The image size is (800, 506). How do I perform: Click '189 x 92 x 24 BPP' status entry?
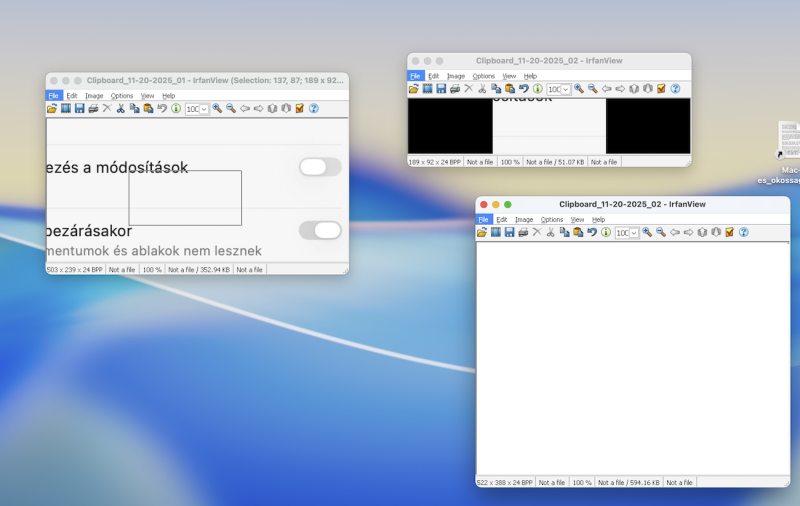(x=435, y=162)
